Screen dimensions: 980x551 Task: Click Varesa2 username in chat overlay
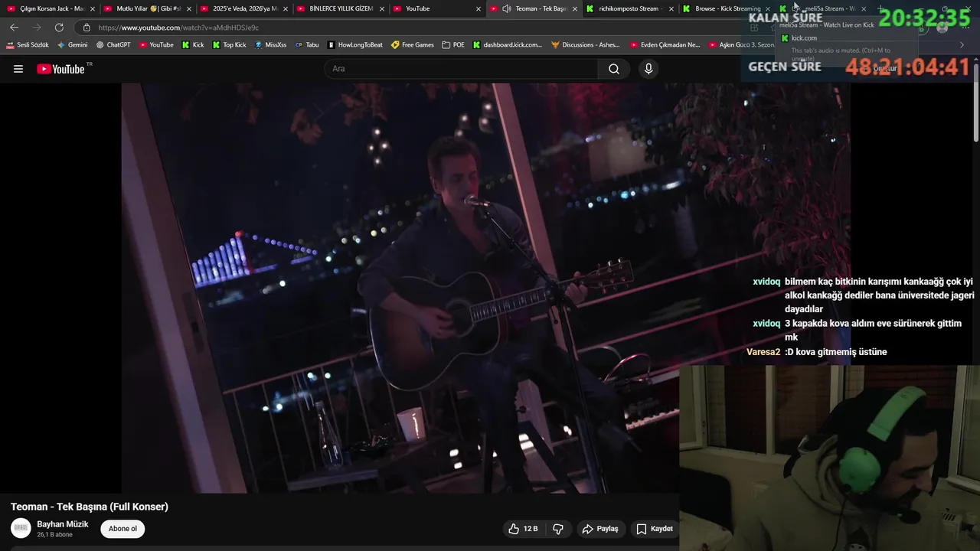(763, 352)
